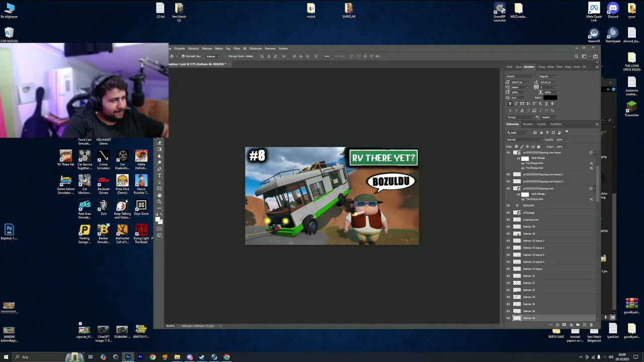Screen dimensions: 644x362
Task: Open the Katman auto-select target dropdown
Action: click(x=212, y=56)
